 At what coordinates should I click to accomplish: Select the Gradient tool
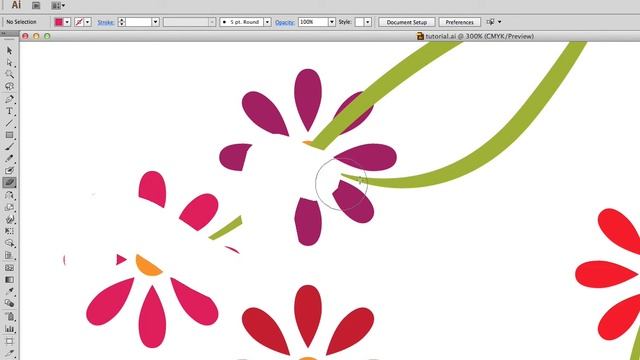(x=9, y=280)
